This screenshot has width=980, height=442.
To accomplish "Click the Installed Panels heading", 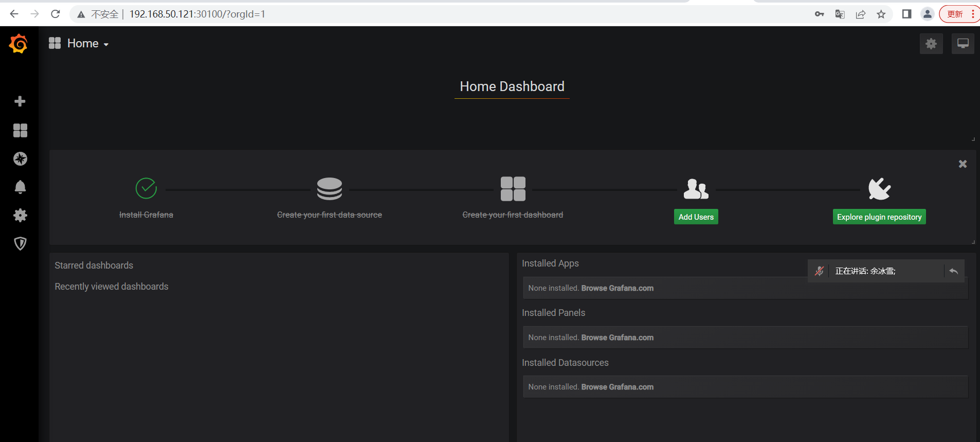I will click(553, 313).
